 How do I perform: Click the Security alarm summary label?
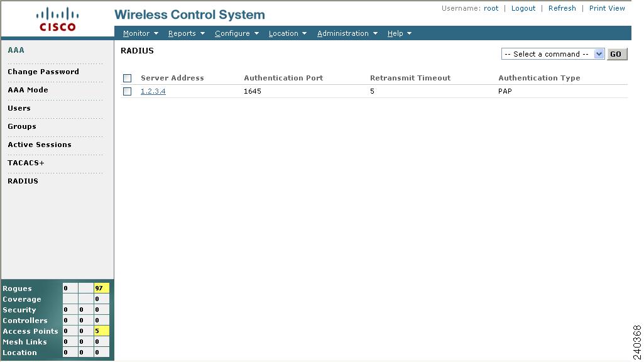point(19,310)
